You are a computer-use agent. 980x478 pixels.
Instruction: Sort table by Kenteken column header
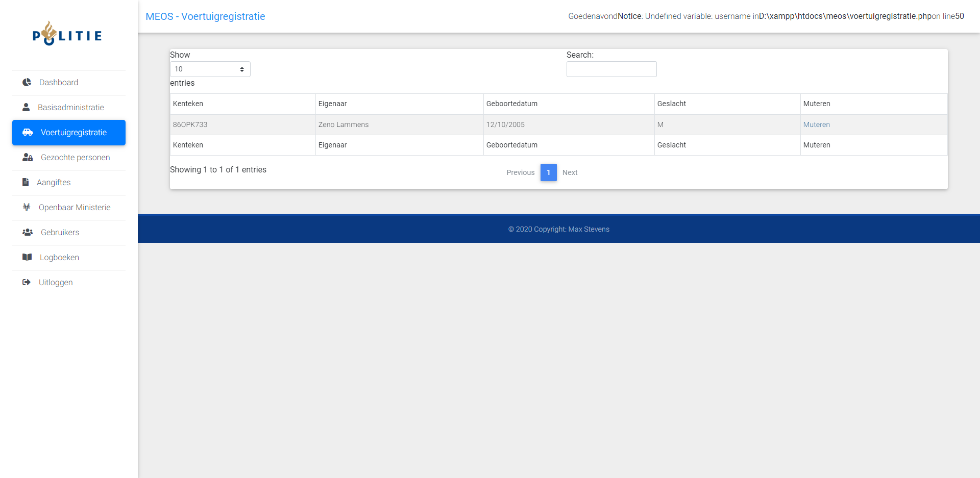[188, 104]
